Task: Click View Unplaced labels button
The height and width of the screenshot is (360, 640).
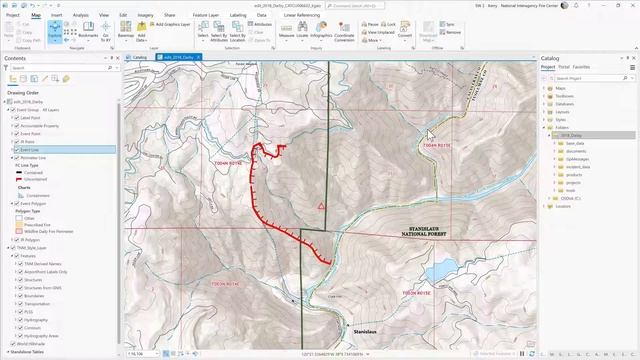Action: tap(378, 32)
